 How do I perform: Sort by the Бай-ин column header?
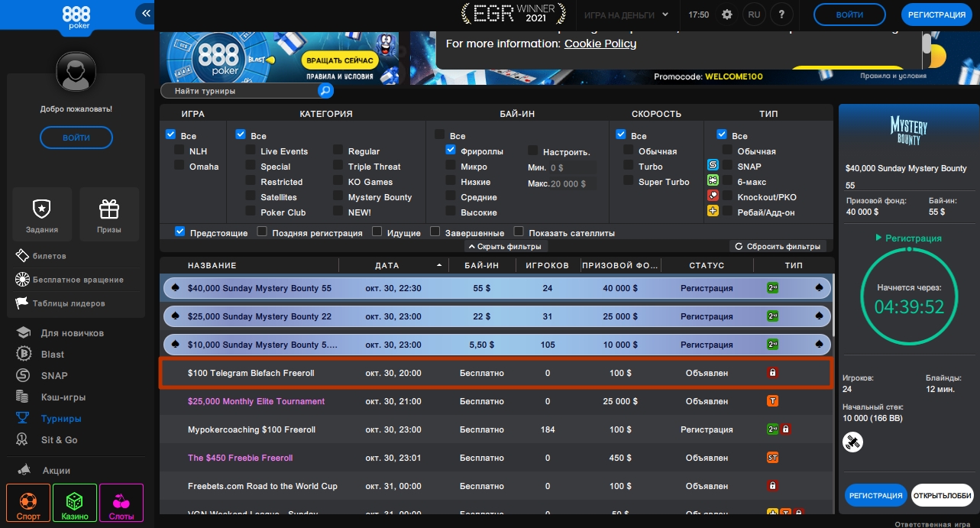click(x=482, y=265)
